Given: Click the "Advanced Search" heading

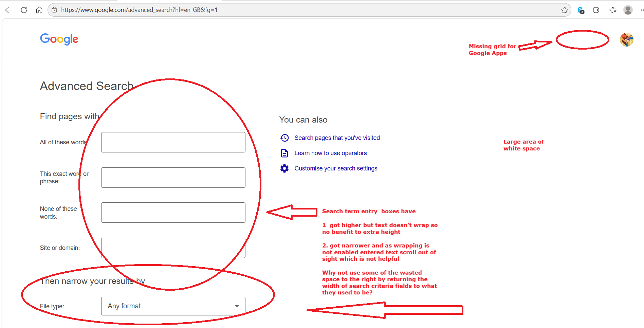Looking at the screenshot, I should tap(87, 86).
